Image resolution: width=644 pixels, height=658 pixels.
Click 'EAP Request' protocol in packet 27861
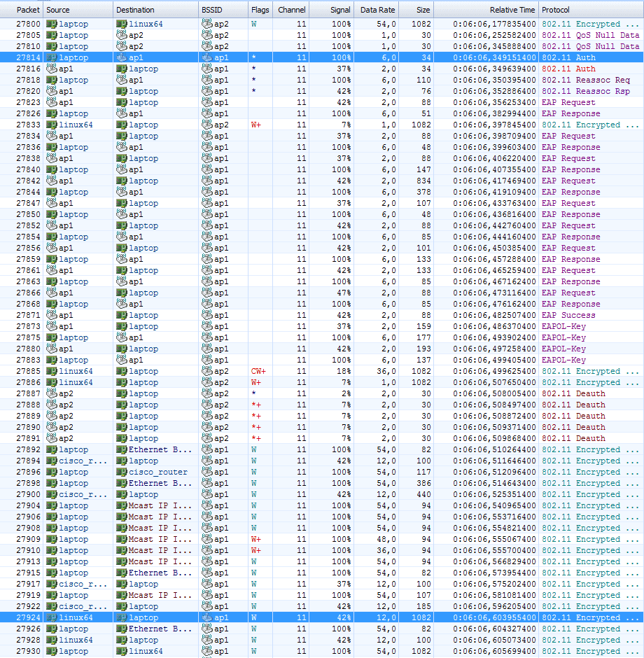568,270
